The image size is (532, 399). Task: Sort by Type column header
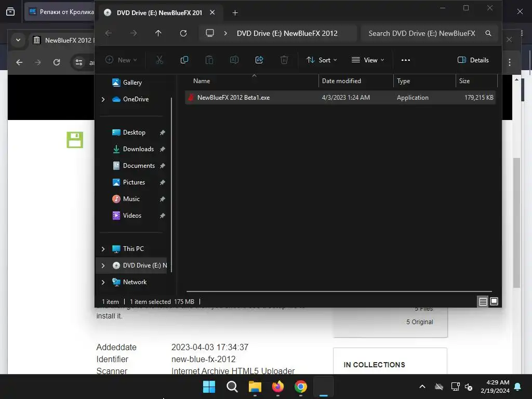[x=403, y=81]
